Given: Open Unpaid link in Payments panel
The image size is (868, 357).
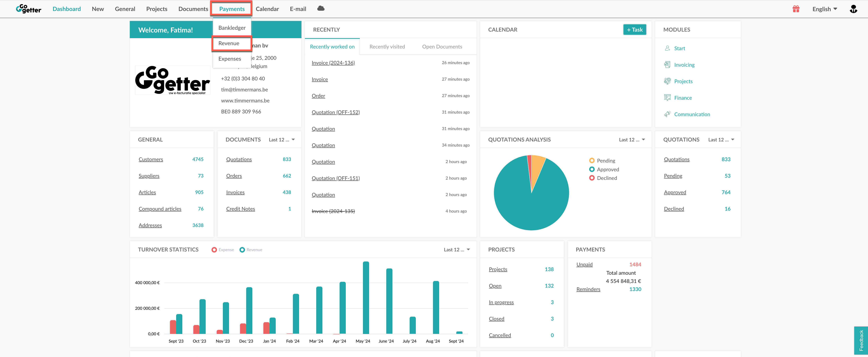Looking at the screenshot, I should (584, 265).
